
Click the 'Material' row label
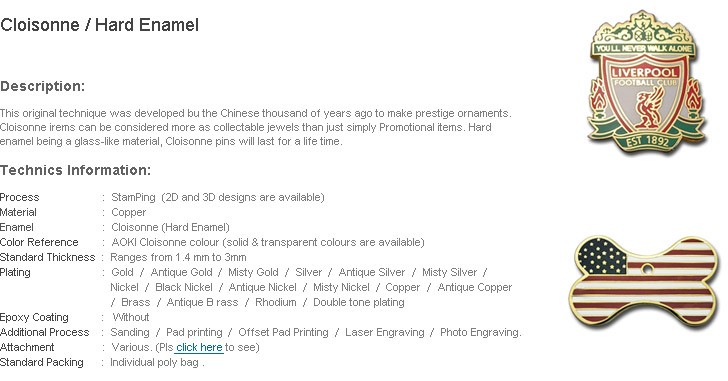point(18,212)
